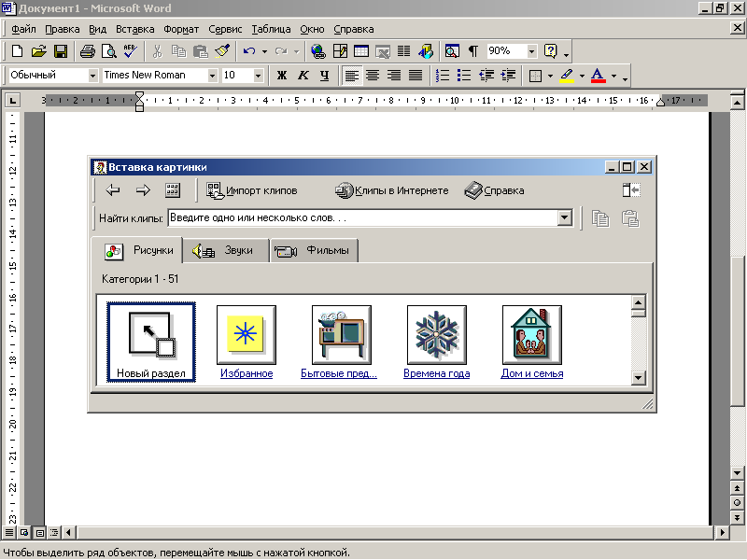Undo the last action
The height and width of the screenshot is (560, 747).
point(248,51)
